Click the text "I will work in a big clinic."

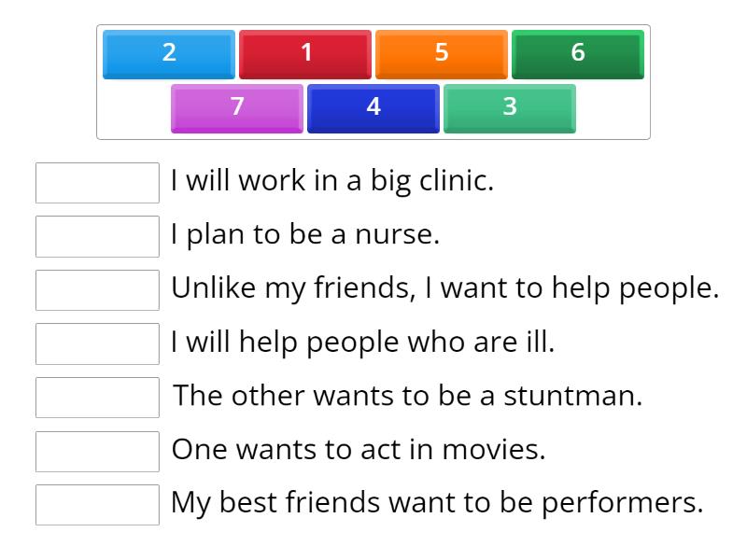tap(331, 181)
